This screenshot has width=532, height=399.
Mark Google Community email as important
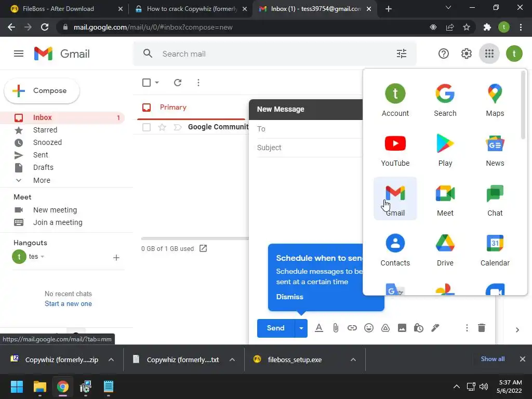click(178, 127)
